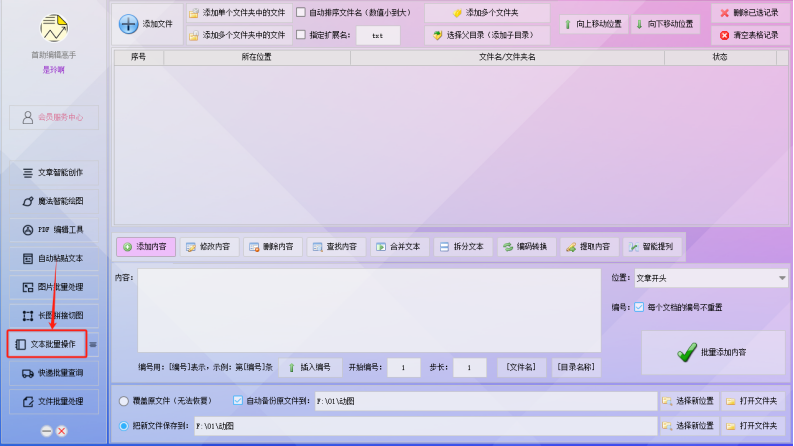This screenshot has width=794, height=446.
Task: Click the backup path field 自动备份原文件到
Action: [x=486, y=401]
